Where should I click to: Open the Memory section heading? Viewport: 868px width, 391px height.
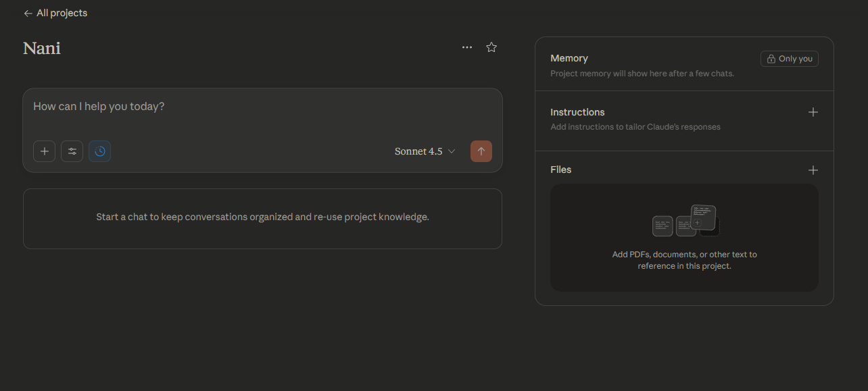569,59
